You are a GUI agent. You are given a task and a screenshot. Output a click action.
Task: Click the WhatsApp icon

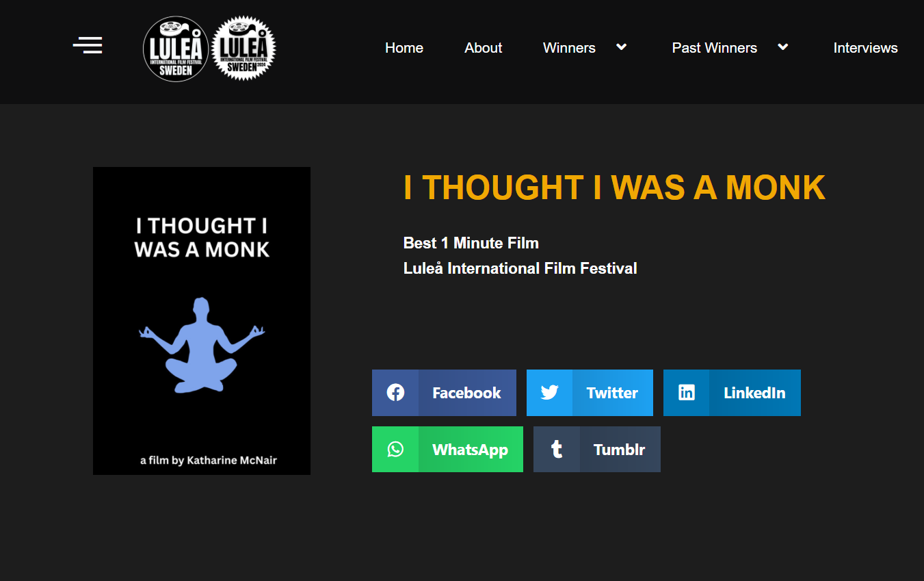(x=396, y=449)
